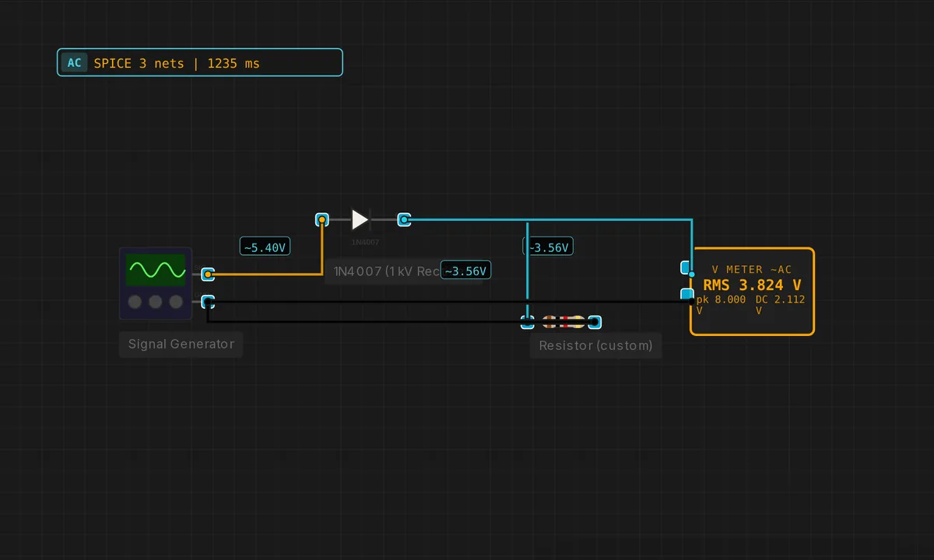Viewport: 934px width, 560px height.
Task: Click the left knob on Signal Generator
Action: pos(135,302)
